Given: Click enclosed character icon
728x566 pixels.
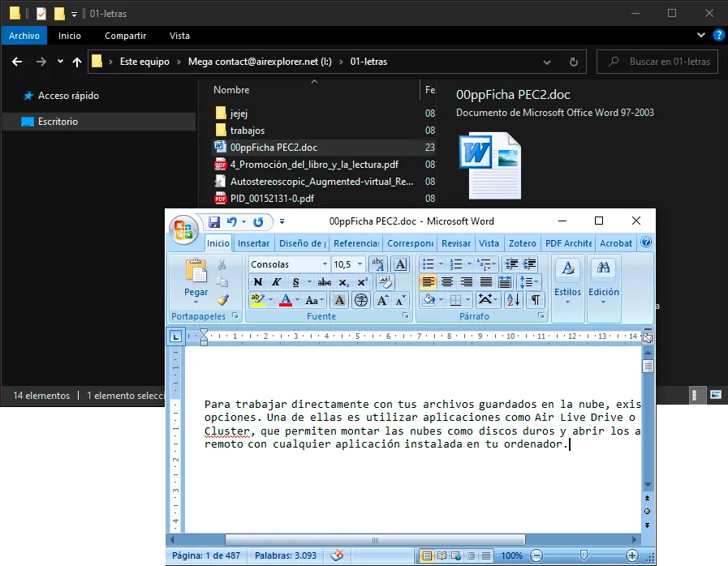Looking at the screenshot, I should click(361, 300).
